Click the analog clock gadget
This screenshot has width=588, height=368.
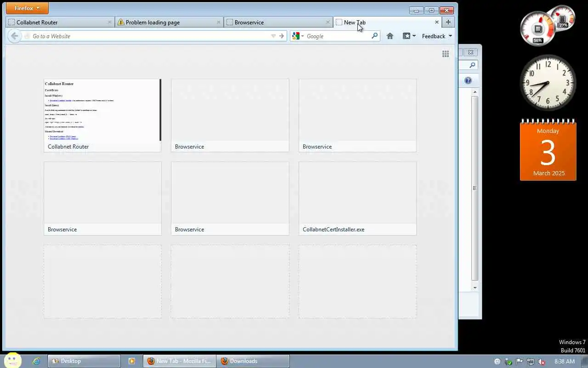pyautogui.click(x=548, y=83)
